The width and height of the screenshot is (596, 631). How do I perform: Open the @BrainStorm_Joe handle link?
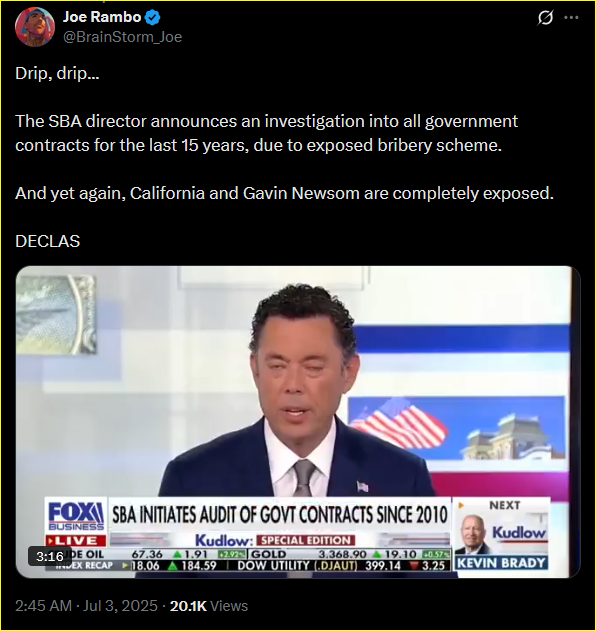tap(122, 37)
